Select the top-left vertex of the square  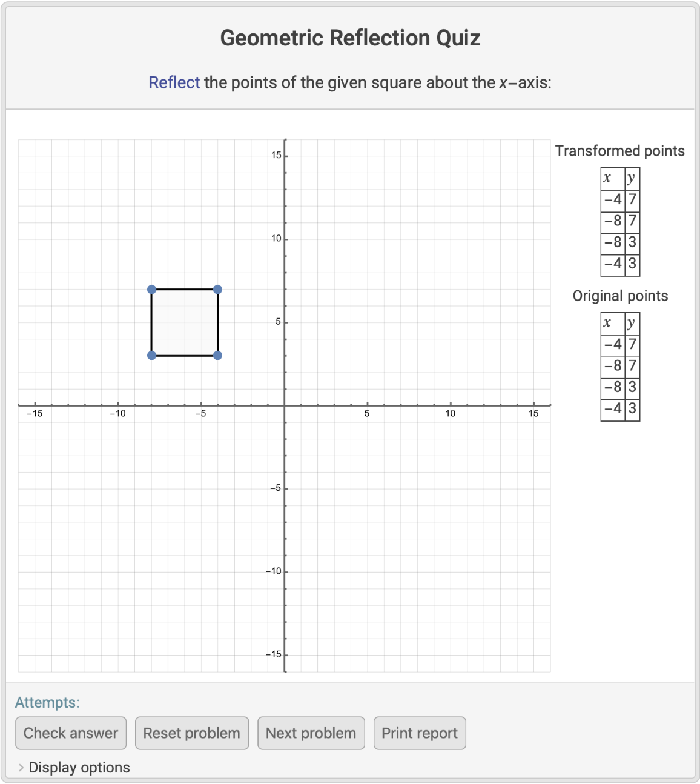pyautogui.click(x=152, y=290)
